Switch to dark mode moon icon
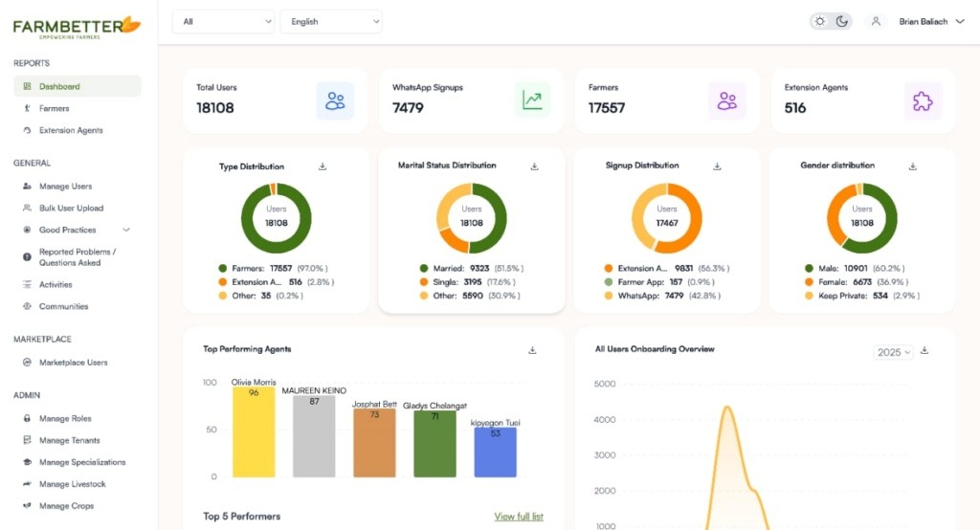 [841, 21]
